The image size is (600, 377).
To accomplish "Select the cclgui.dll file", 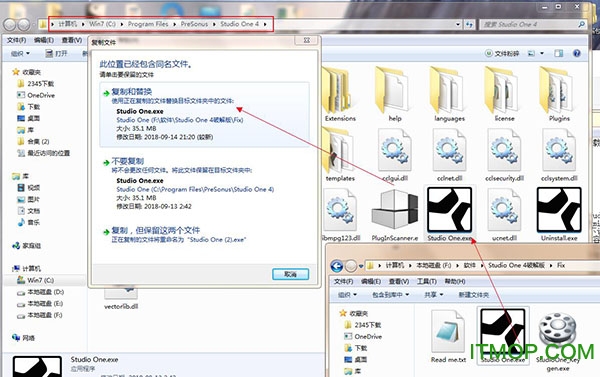I will pos(395,155).
